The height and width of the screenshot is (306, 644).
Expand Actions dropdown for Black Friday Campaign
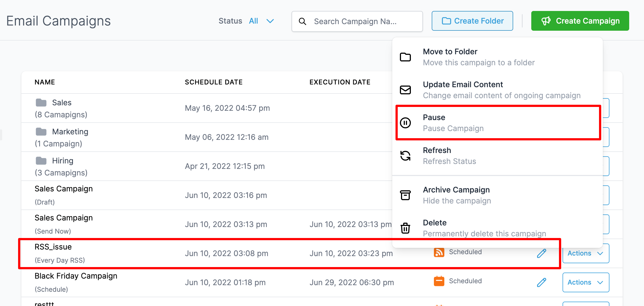[586, 282]
